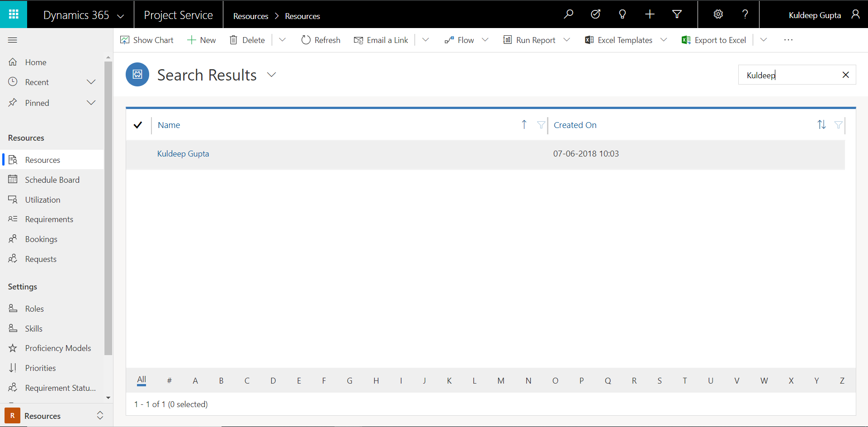Click the first Resources breadcrumb
Viewport: 868px width, 427px height.
pos(251,16)
